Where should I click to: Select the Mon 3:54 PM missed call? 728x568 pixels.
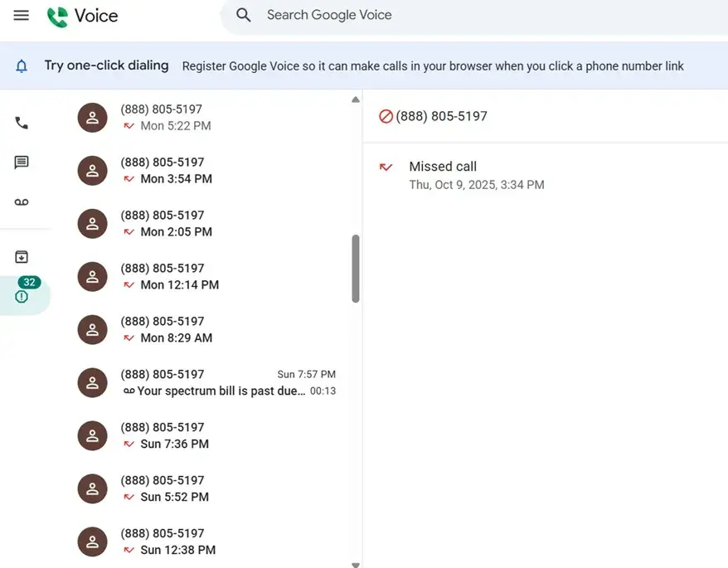click(x=207, y=171)
